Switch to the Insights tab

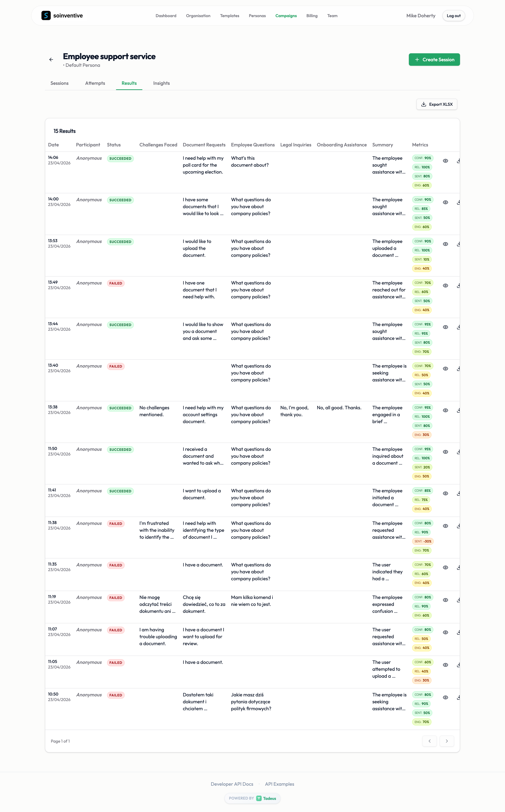click(161, 83)
